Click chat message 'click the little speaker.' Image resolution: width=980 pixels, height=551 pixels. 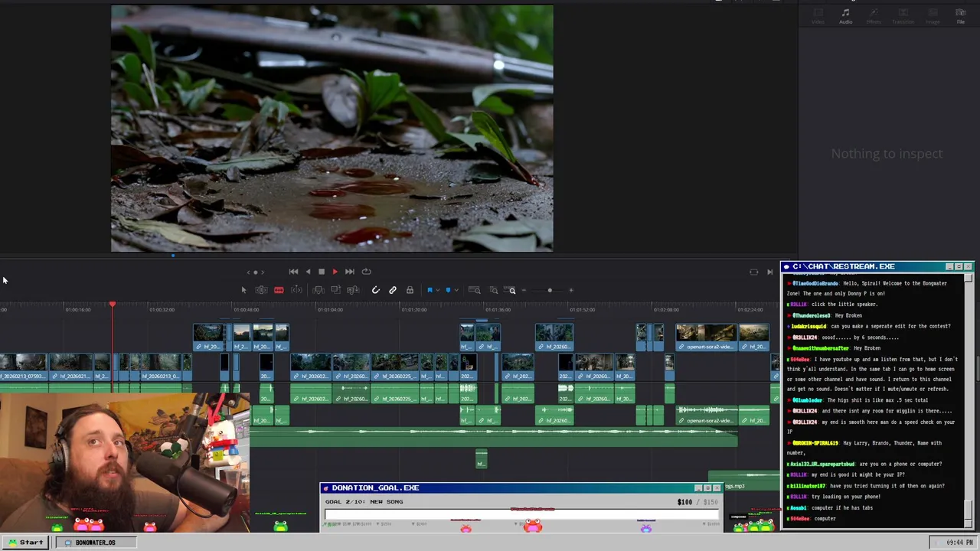(844, 305)
